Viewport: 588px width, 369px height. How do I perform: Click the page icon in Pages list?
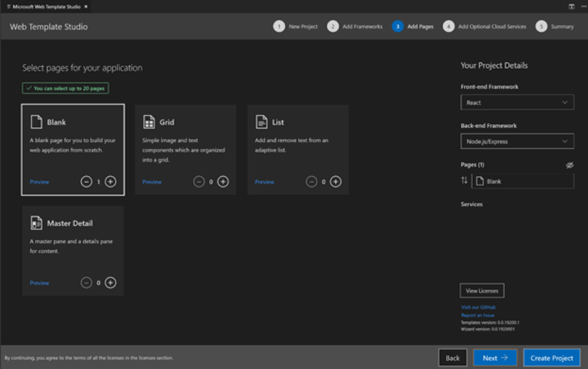click(479, 181)
